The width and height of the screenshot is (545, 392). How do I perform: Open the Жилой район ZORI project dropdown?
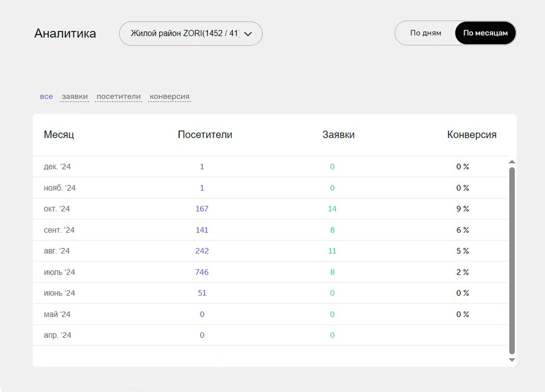pos(185,33)
